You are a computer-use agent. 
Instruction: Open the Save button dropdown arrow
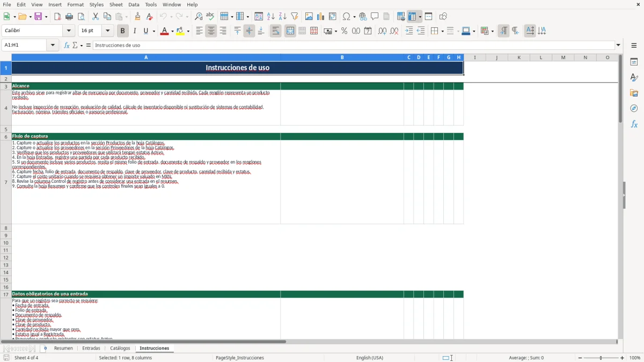point(46,17)
